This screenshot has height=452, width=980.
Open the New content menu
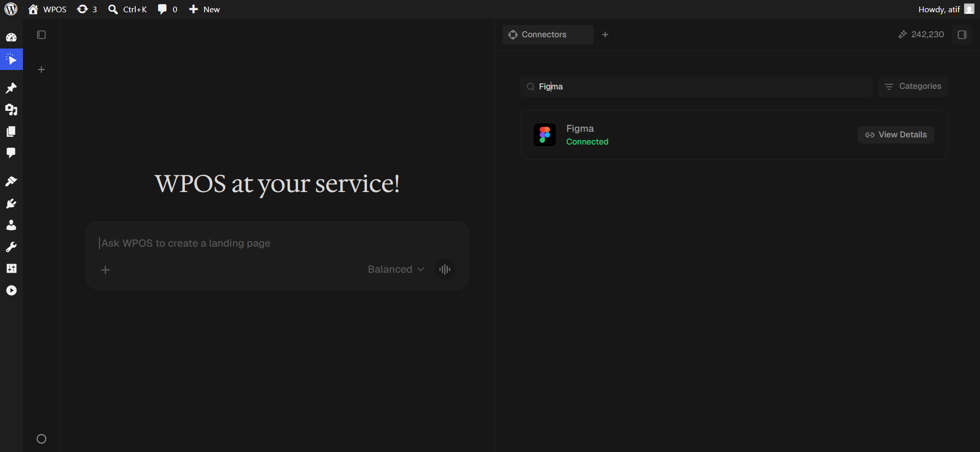point(204,9)
